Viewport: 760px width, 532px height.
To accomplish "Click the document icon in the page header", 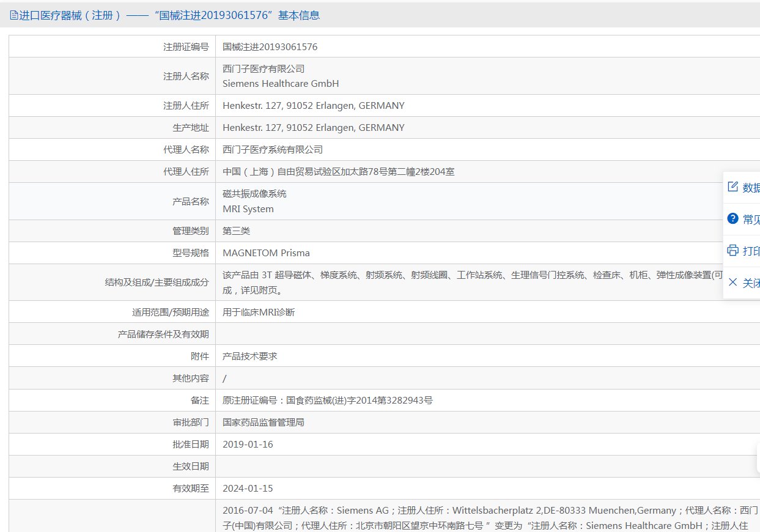I will [14, 15].
